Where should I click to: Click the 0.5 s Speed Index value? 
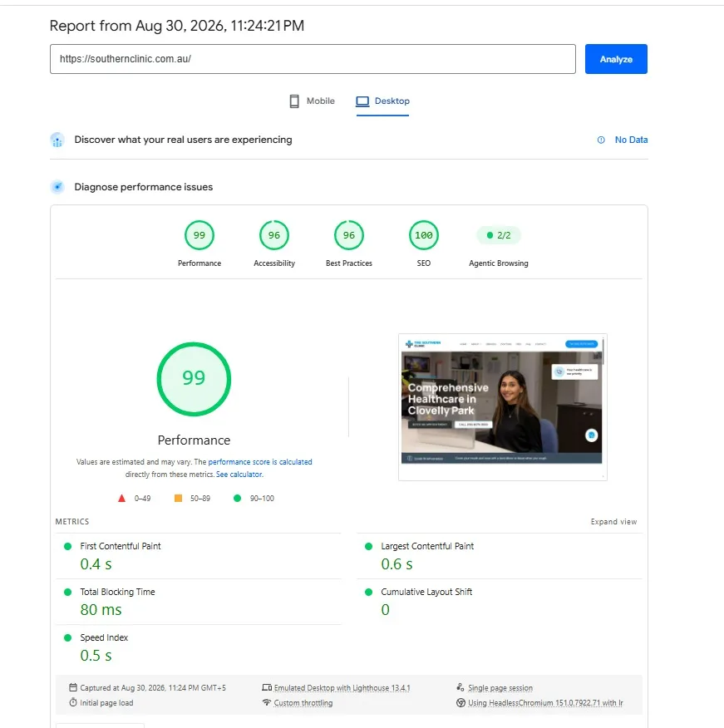[x=96, y=656]
